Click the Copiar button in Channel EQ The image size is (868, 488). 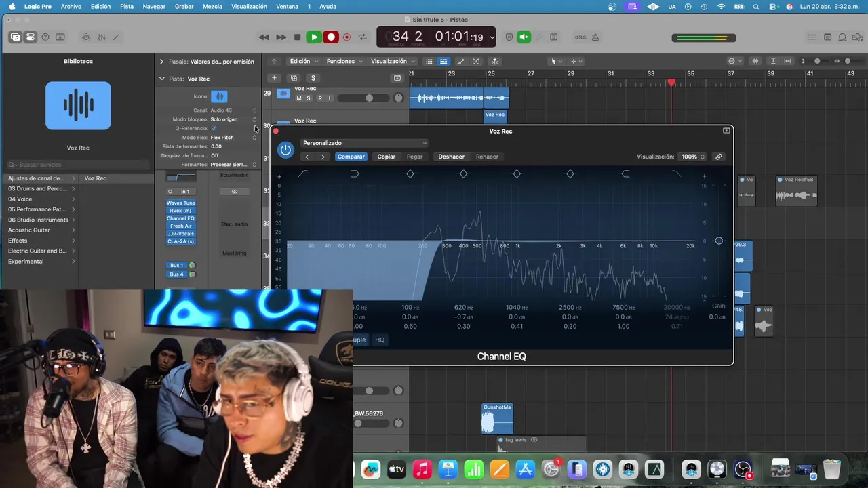pos(387,157)
